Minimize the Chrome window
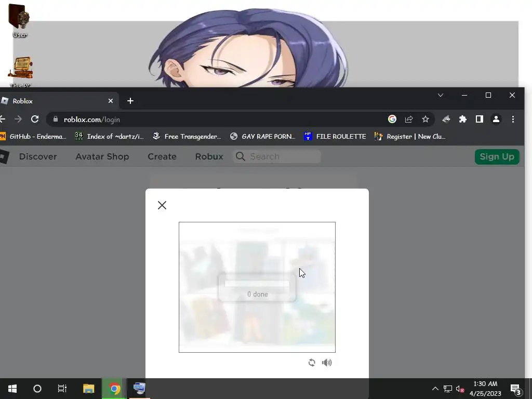 (x=464, y=96)
